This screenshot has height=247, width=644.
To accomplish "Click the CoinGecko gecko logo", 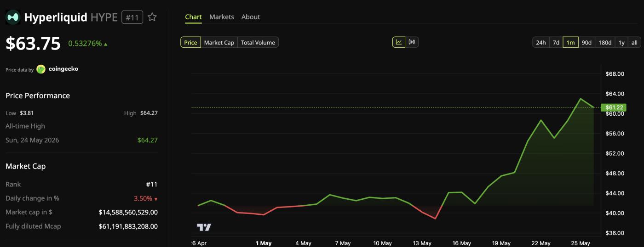I will tap(41, 69).
